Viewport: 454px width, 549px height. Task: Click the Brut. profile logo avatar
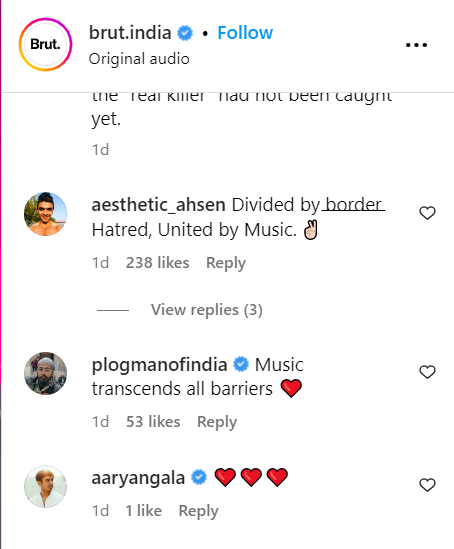pyautogui.click(x=45, y=44)
